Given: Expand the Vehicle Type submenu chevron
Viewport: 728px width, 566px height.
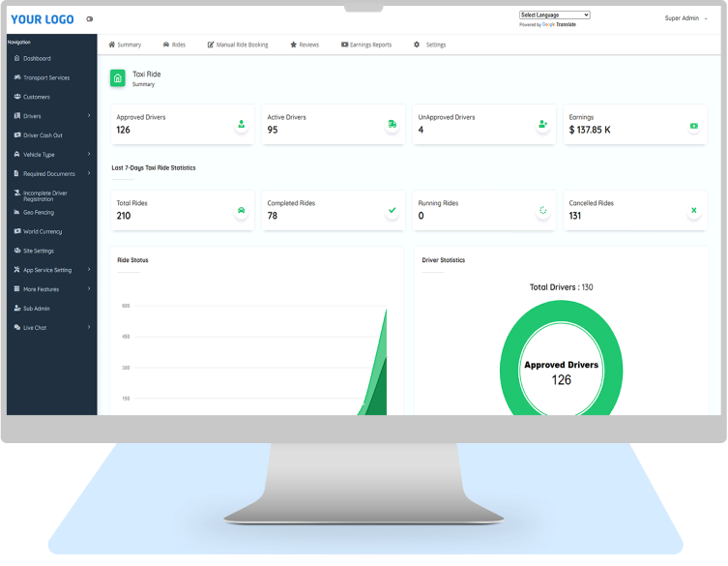Looking at the screenshot, I should (89, 154).
